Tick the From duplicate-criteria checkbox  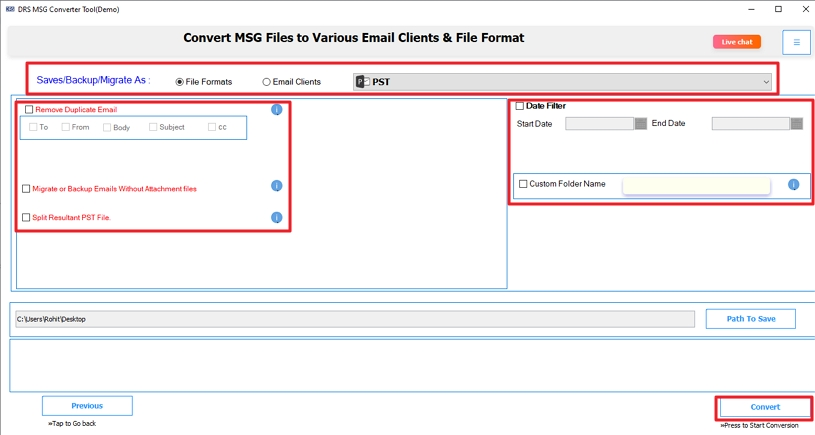point(65,127)
